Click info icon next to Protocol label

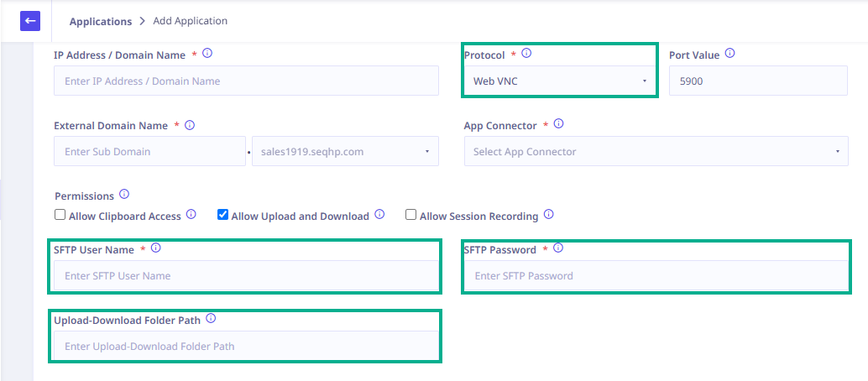point(526,54)
